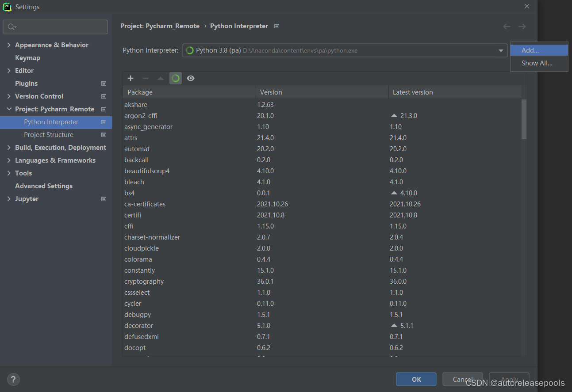Select Add... from the interpreter menu

coord(539,50)
